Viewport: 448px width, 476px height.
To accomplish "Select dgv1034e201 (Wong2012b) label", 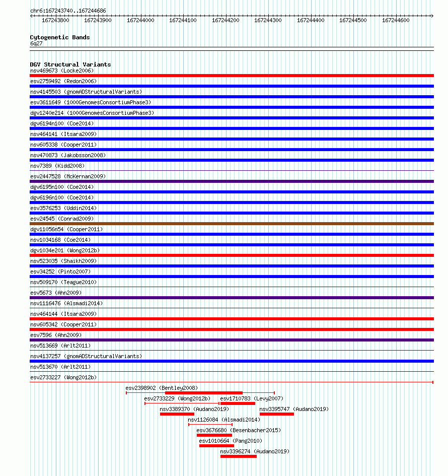I will (65, 250).
